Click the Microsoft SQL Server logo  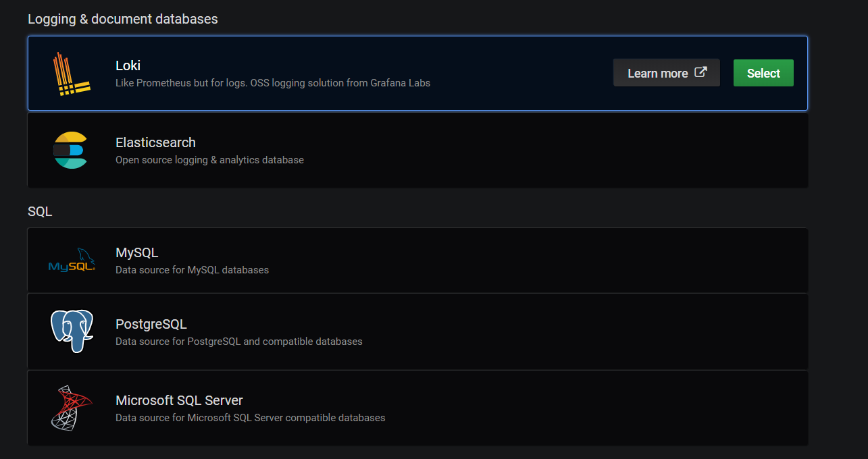point(72,408)
